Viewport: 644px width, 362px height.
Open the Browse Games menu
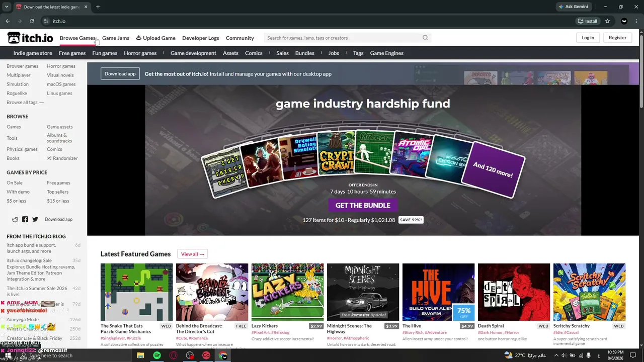pos(77,38)
